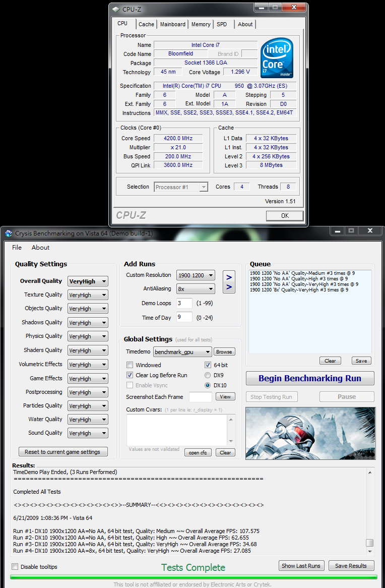Click the Clear button under Queue
Image resolution: width=385 pixels, height=588 pixels.
pyautogui.click(x=330, y=361)
